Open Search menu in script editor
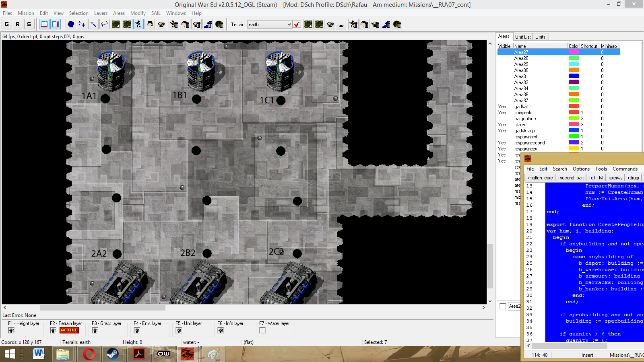The height and width of the screenshot is (362, 644). [560, 169]
